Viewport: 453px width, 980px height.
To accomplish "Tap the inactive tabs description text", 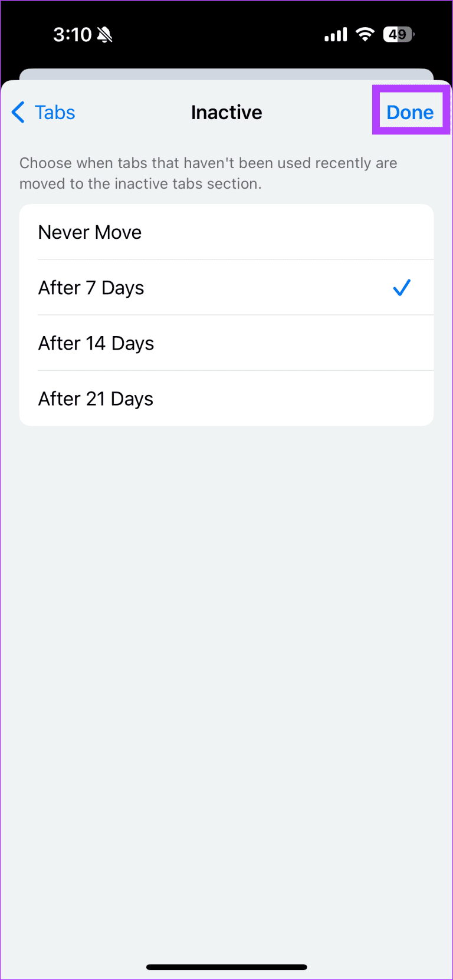I will (208, 173).
